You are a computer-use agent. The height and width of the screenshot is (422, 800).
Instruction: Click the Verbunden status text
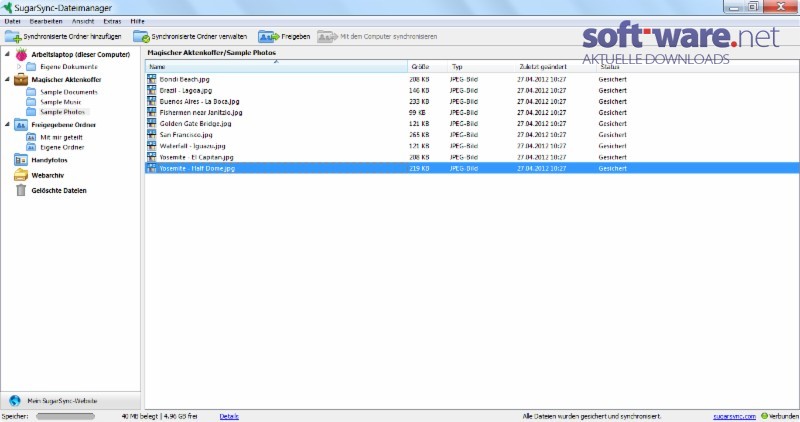784,416
